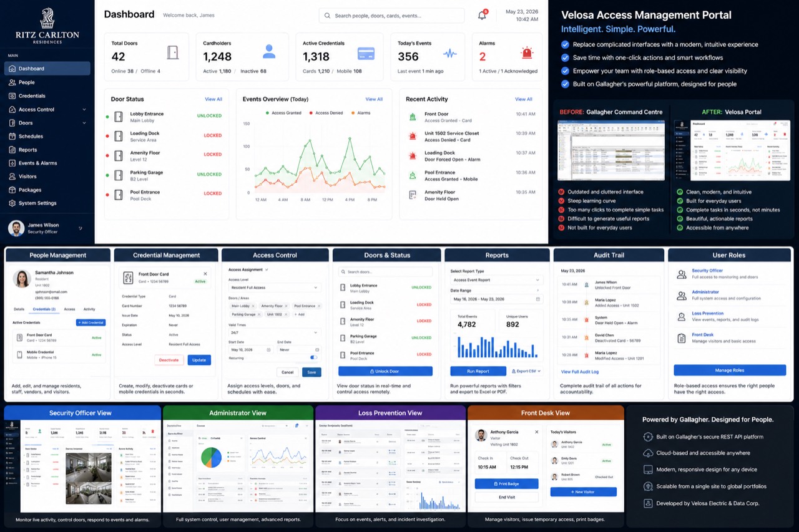Click the red siren icon on the Alarms card
Screen dimensions: 799x532
(x=527, y=53)
